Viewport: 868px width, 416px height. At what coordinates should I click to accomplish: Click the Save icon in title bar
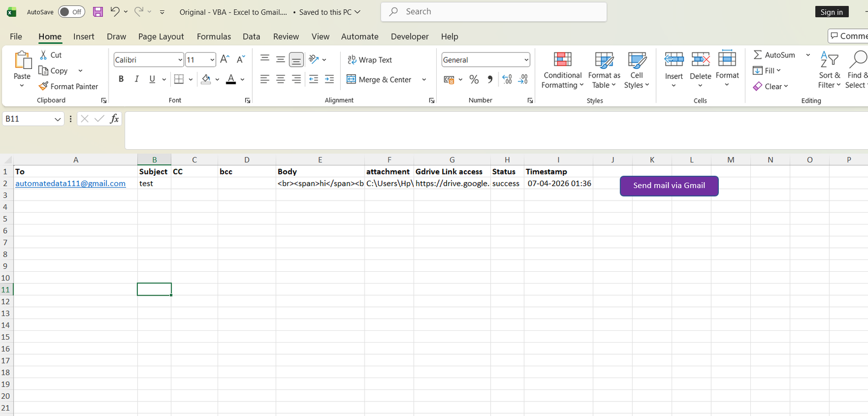(98, 12)
